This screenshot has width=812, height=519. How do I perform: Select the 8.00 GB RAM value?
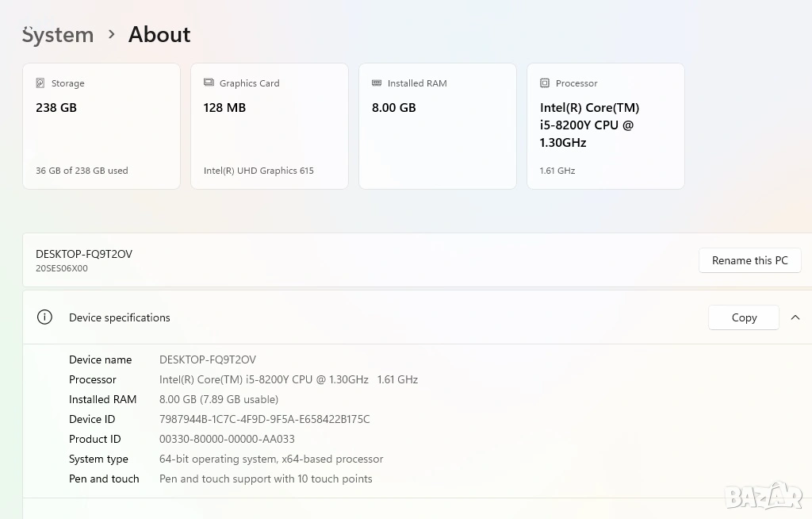point(394,108)
